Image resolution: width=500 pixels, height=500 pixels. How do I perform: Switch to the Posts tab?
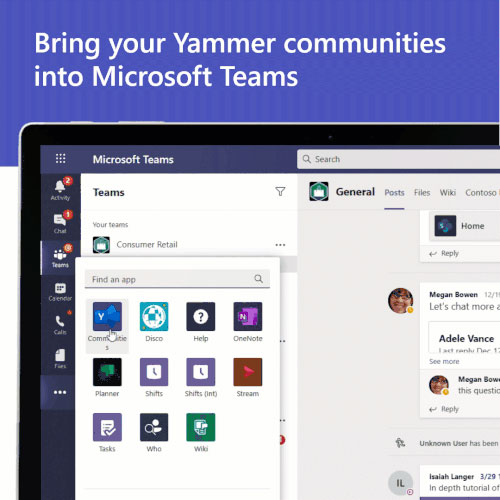coord(394,193)
